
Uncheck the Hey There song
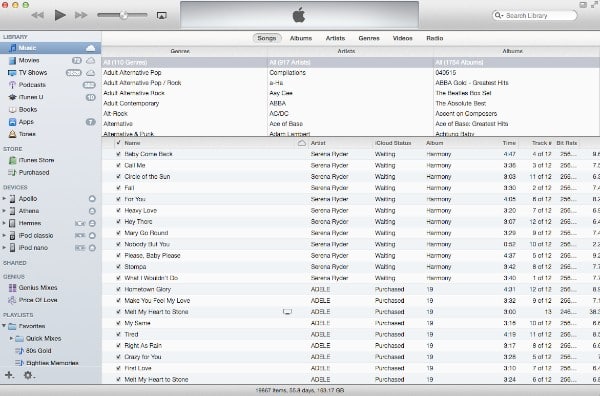pyautogui.click(x=118, y=222)
